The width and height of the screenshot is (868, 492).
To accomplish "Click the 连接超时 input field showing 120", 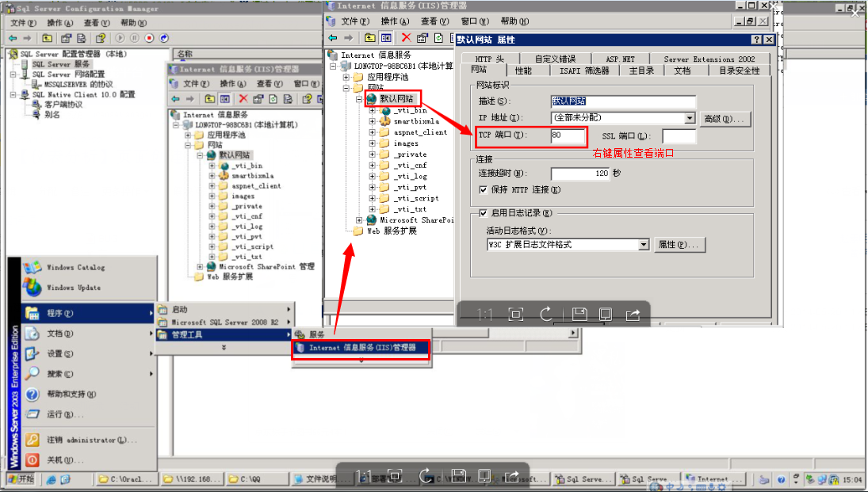I will (x=580, y=174).
